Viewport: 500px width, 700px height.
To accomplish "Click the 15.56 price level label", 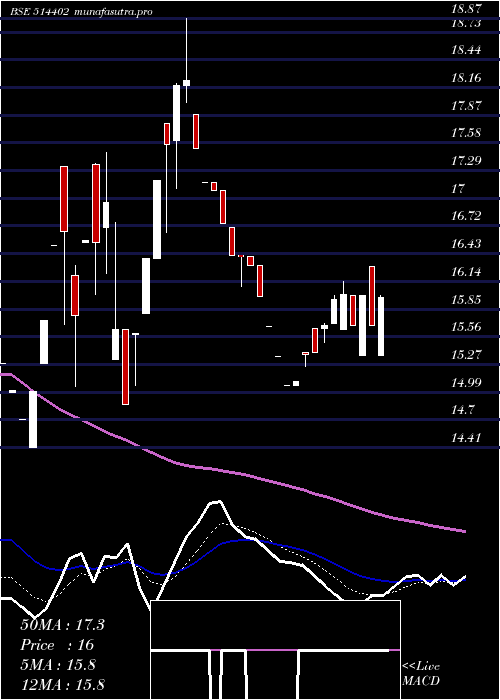I will pyautogui.click(x=466, y=327).
